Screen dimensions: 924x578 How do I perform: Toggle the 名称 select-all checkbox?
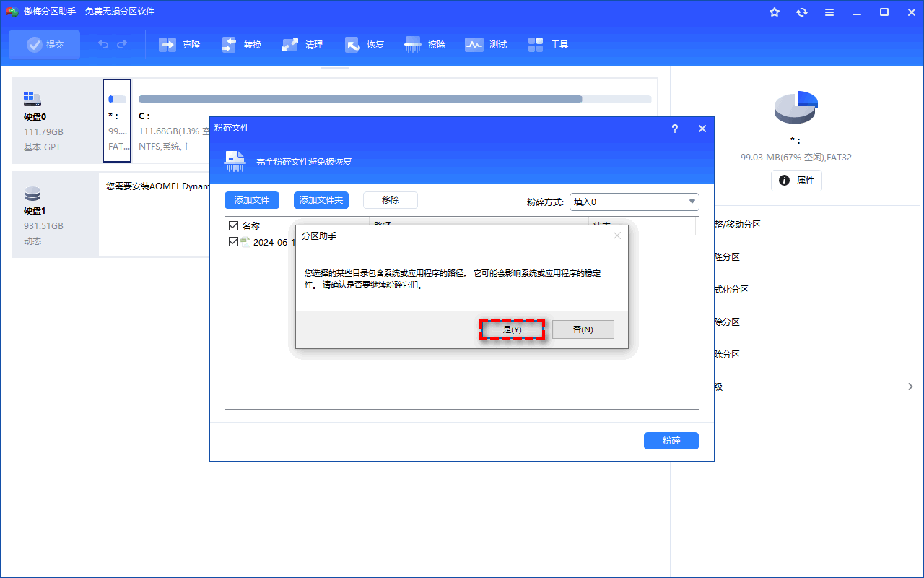(x=233, y=225)
